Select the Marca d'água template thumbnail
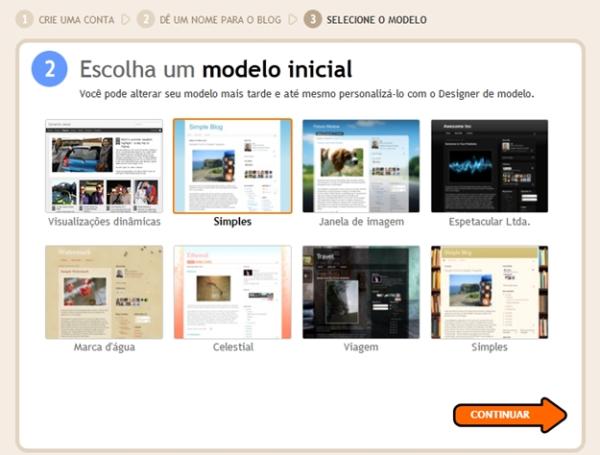The image size is (600, 455). point(104,292)
